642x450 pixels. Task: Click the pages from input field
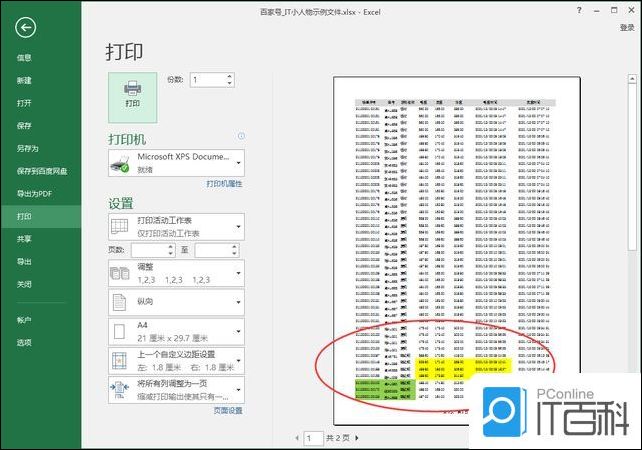point(149,250)
